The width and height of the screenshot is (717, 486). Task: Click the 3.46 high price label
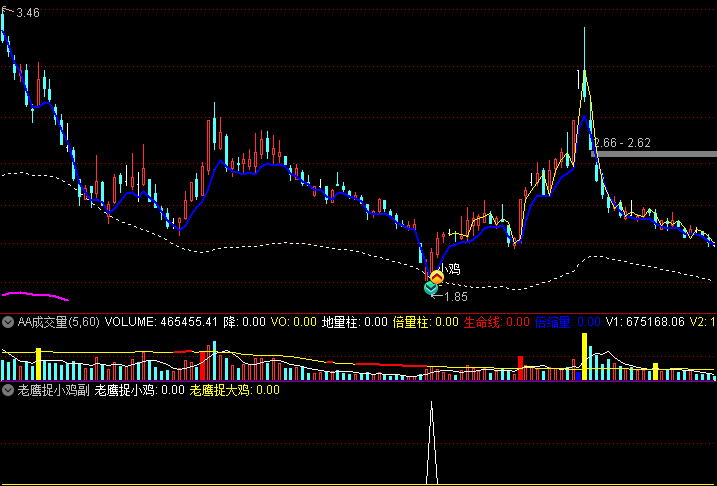(x=28, y=13)
